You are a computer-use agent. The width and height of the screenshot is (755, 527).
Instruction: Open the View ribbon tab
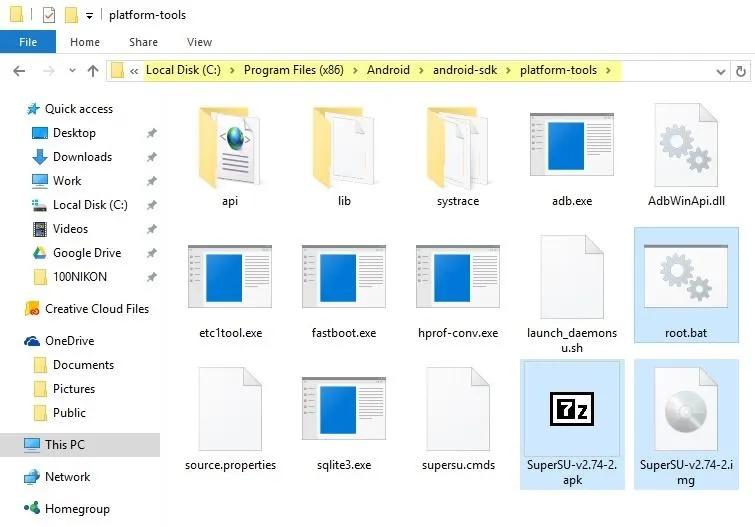[x=199, y=42]
